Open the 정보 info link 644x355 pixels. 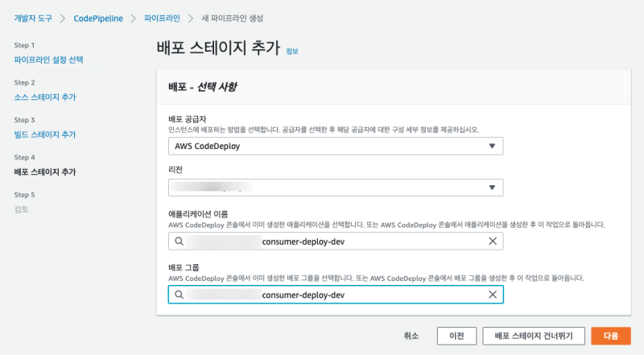click(x=292, y=52)
